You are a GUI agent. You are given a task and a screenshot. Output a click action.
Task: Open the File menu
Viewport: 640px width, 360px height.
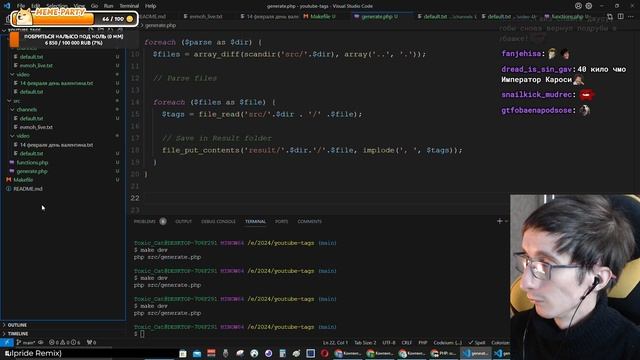coord(21,6)
